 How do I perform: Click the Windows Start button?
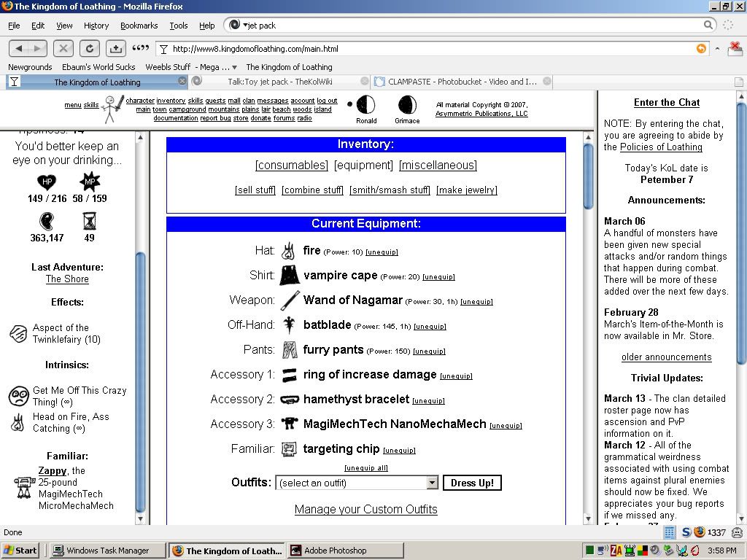pos(20,551)
